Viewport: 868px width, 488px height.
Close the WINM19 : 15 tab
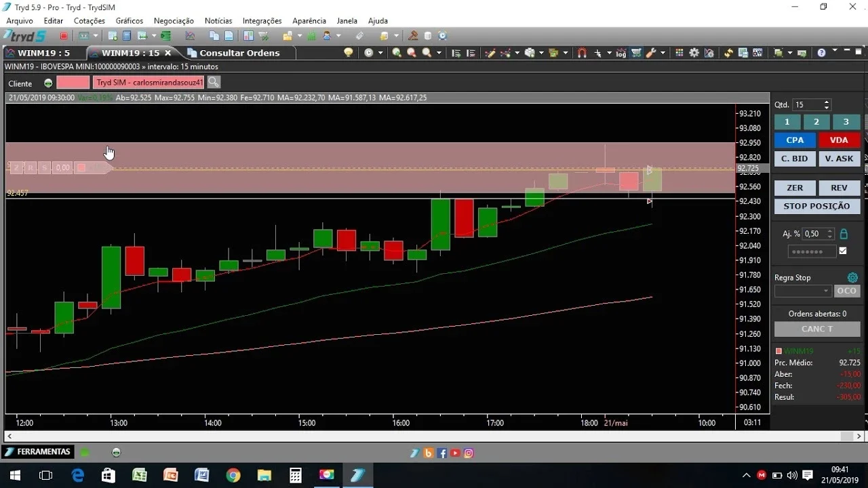tap(168, 53)
